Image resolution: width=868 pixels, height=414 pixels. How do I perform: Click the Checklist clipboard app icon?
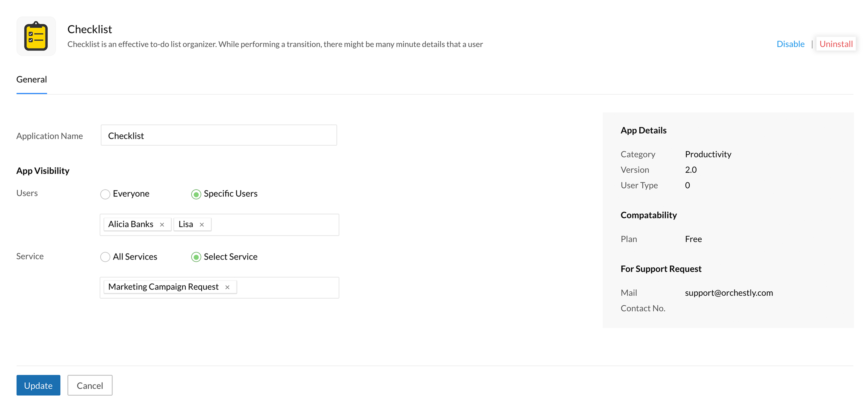(x=36, y=36)
